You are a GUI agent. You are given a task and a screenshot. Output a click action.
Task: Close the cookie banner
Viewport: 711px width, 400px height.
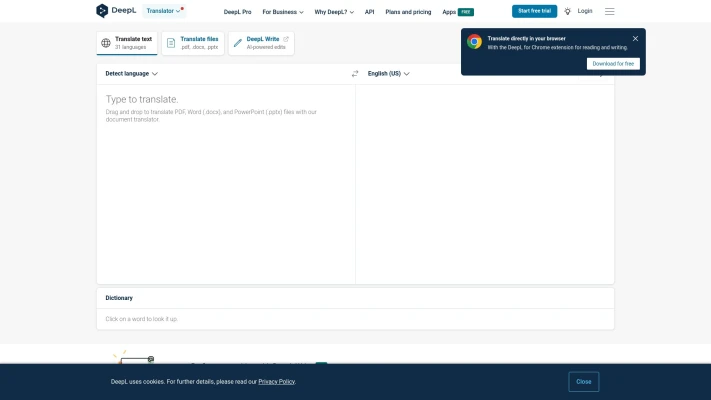tap(584, 382)
